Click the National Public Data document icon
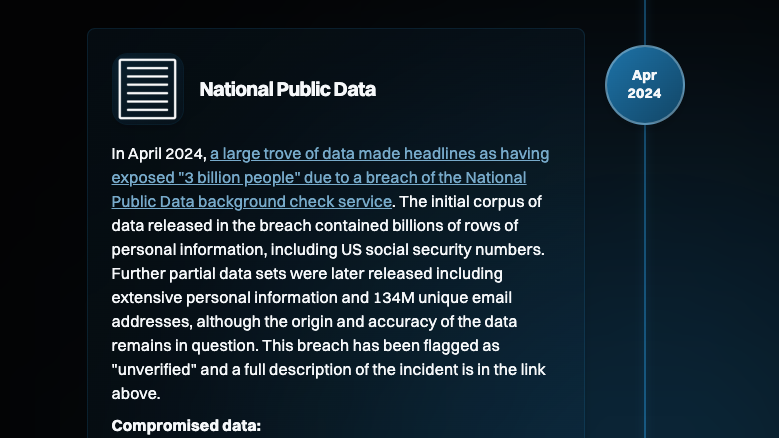 pos(147,89)
